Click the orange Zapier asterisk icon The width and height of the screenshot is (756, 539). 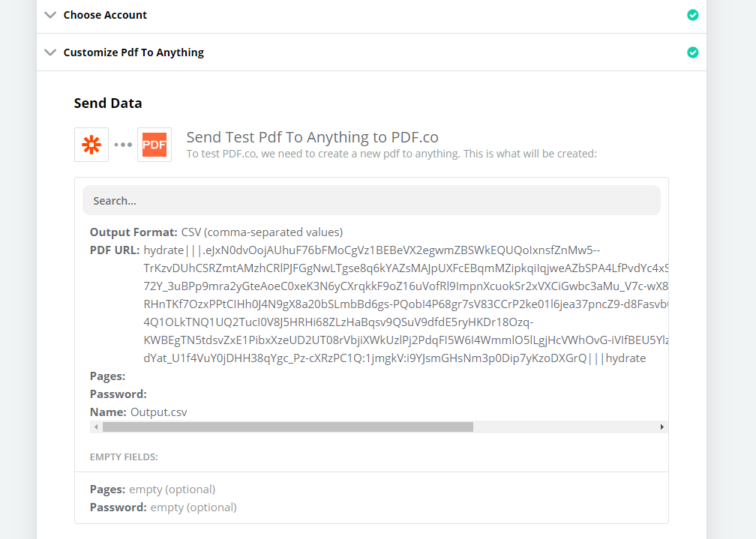[x=91, y=145]
